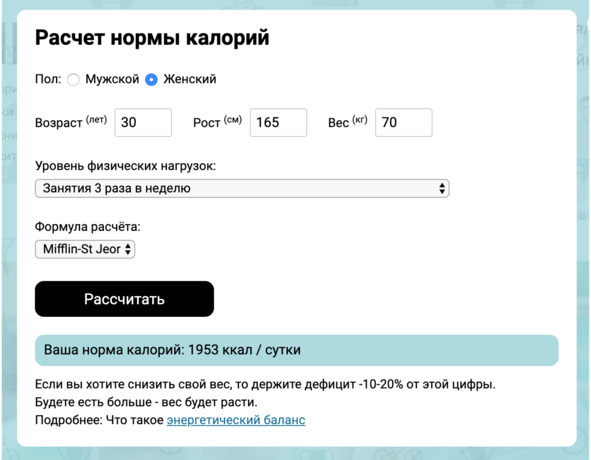The image size is (591, 460).
Task: Select the Женский gender radio button
Action: pos(151,80)
